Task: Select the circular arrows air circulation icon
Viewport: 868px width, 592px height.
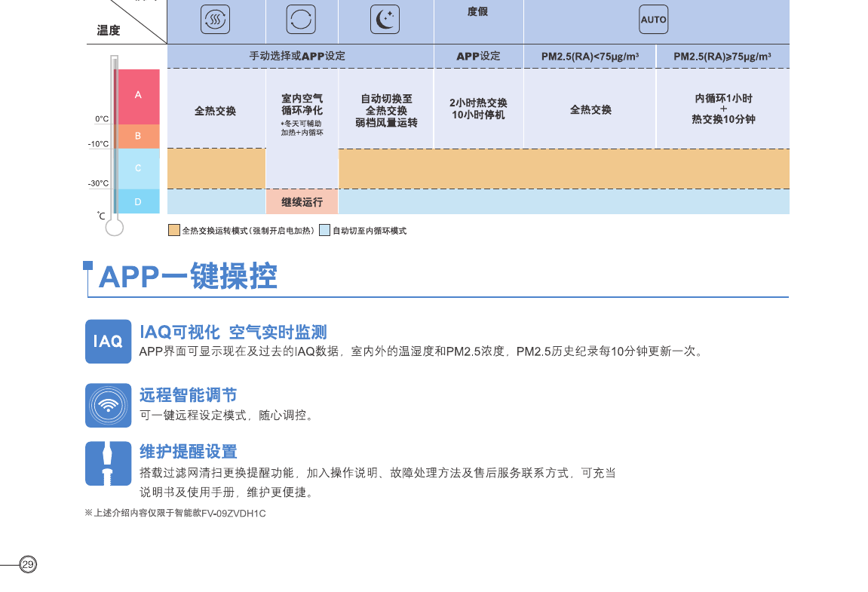Action: pyautogui.click(x=301, y=20)
